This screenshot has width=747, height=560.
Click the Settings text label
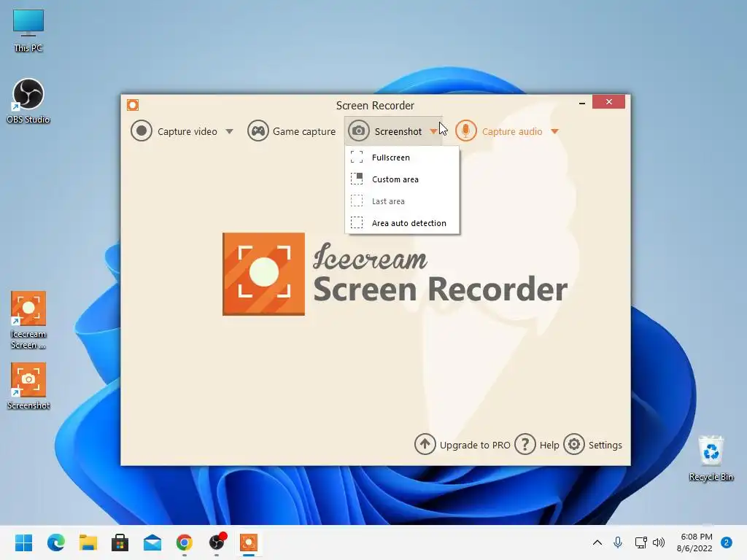click(x=605, y=445)
